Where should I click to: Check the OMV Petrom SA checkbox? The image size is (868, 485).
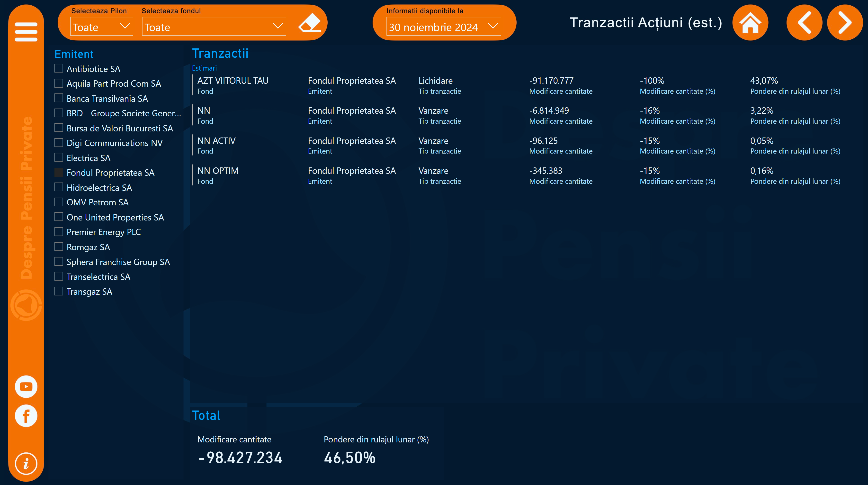point(59,202)
